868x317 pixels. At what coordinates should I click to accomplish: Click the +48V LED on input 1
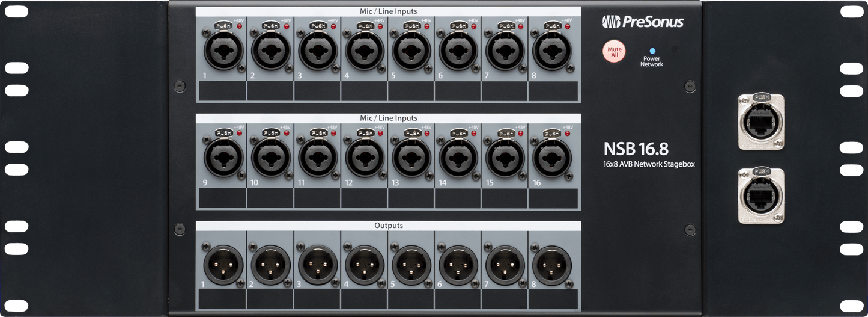(239, 27)
